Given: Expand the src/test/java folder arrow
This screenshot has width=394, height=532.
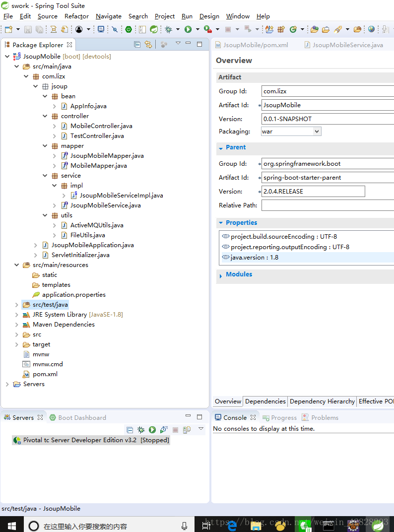Looking at the screenshot, I should click(17, 305).
